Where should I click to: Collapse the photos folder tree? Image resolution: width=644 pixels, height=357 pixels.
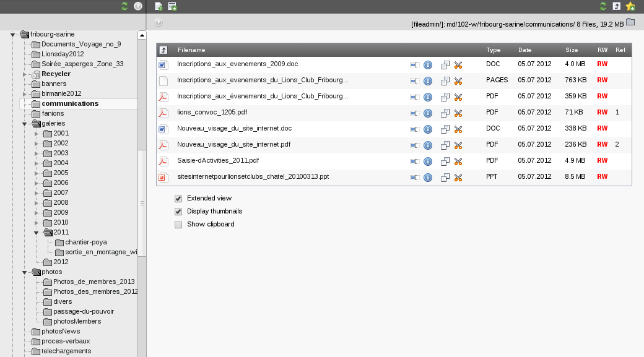25,272
